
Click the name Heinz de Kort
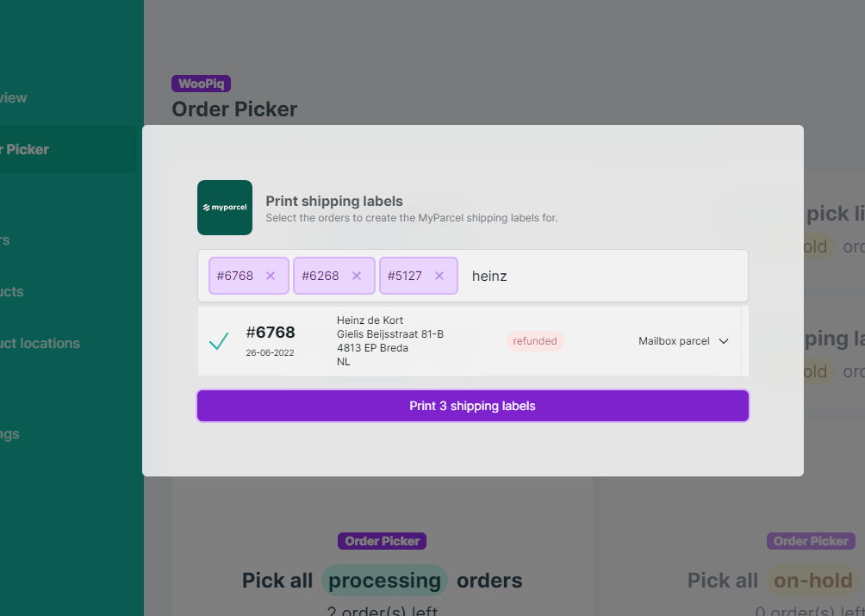370,320
